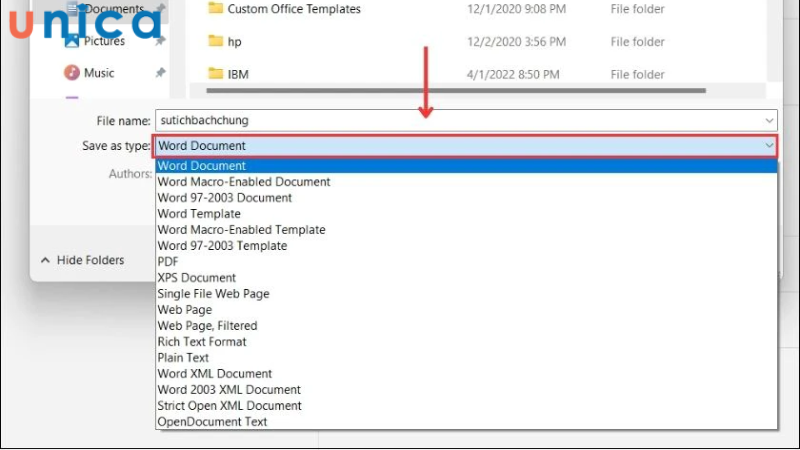800x450 pixels.
Task: Pick Rich Text Format from list
Action: tap(201, 342)
